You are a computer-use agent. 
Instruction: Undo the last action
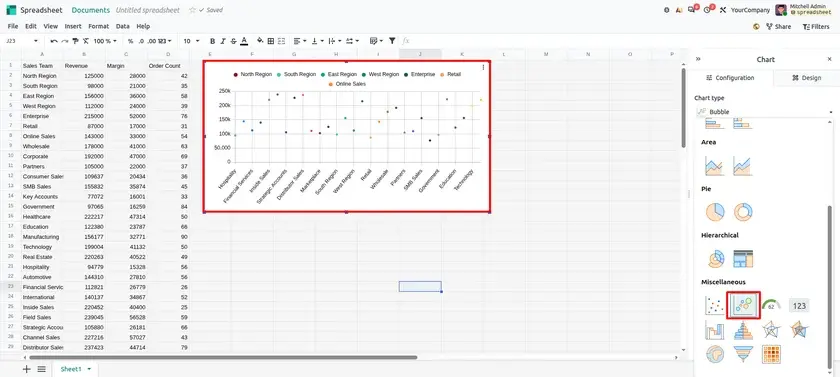coord(54,41)
